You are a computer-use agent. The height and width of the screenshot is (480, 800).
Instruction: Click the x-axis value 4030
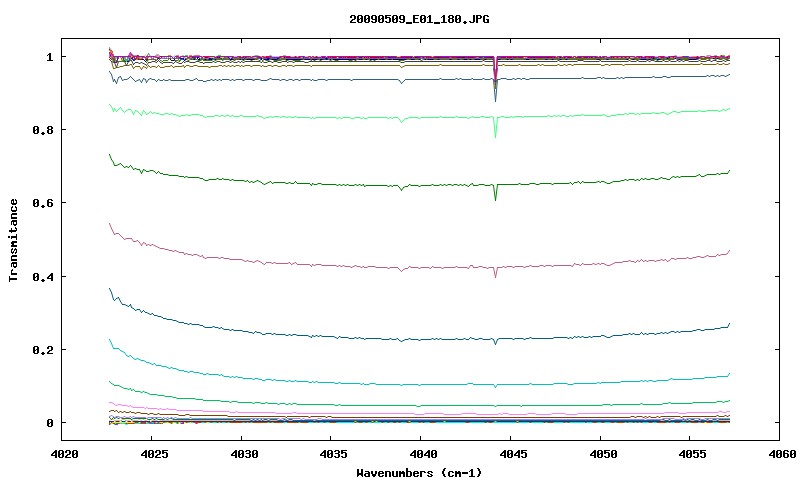243,454
